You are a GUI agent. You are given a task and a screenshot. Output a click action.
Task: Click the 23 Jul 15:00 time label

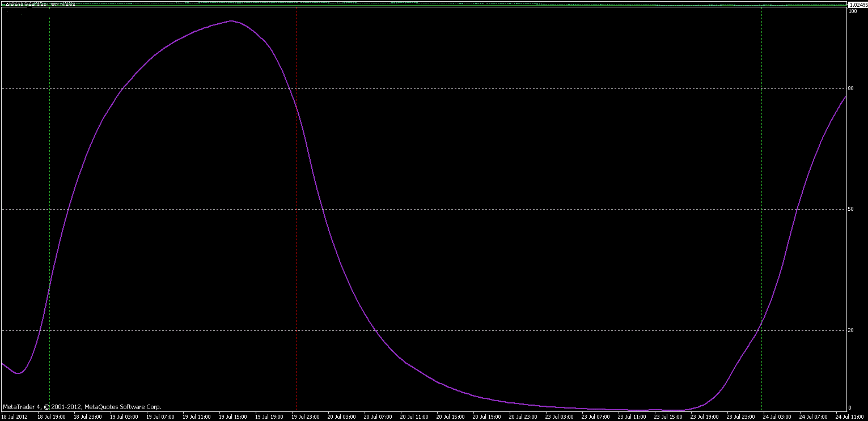(x=668, y=417)
